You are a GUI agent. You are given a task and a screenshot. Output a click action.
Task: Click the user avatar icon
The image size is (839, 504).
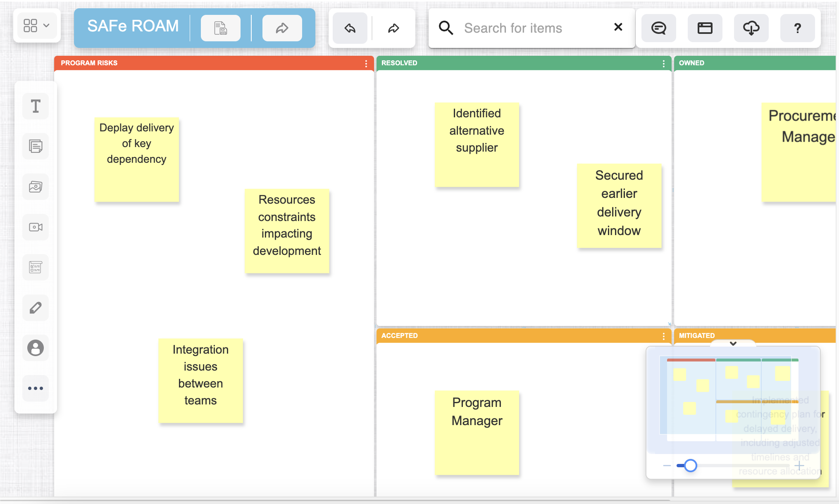[36, 348]
